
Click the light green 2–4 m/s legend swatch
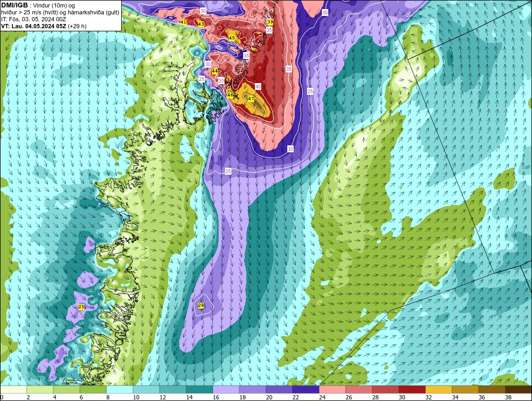(40, 389)
